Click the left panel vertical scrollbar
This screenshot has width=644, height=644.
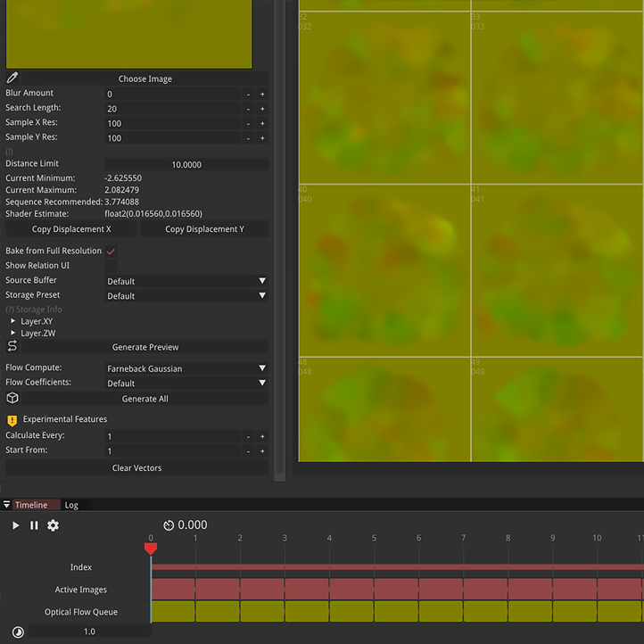click(280, 240)
